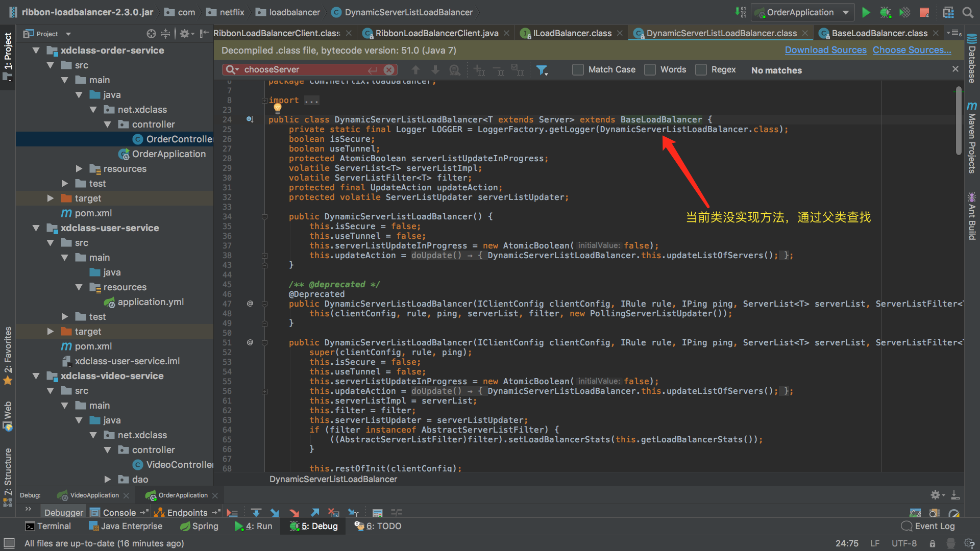This screenshot has height=551, width=980.
Task: Expand the xdclass-order-service target folder
Action: point(51,198)
